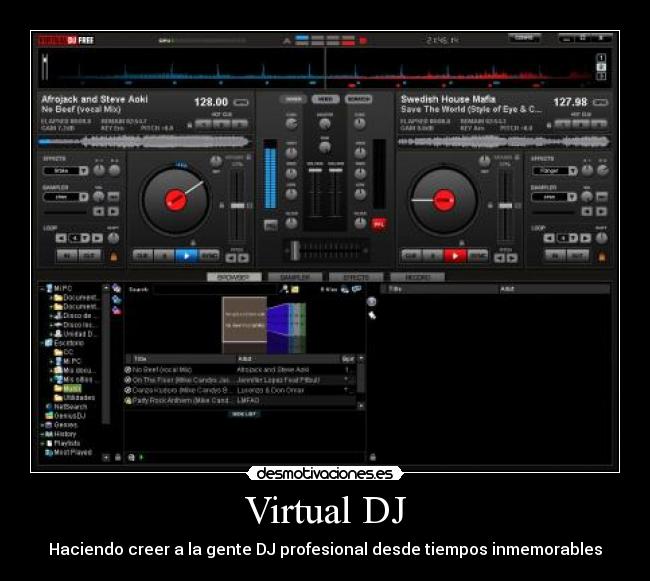Set loop IN on right deck
Viewport: 650px width, 581px height.
(555, 256)
